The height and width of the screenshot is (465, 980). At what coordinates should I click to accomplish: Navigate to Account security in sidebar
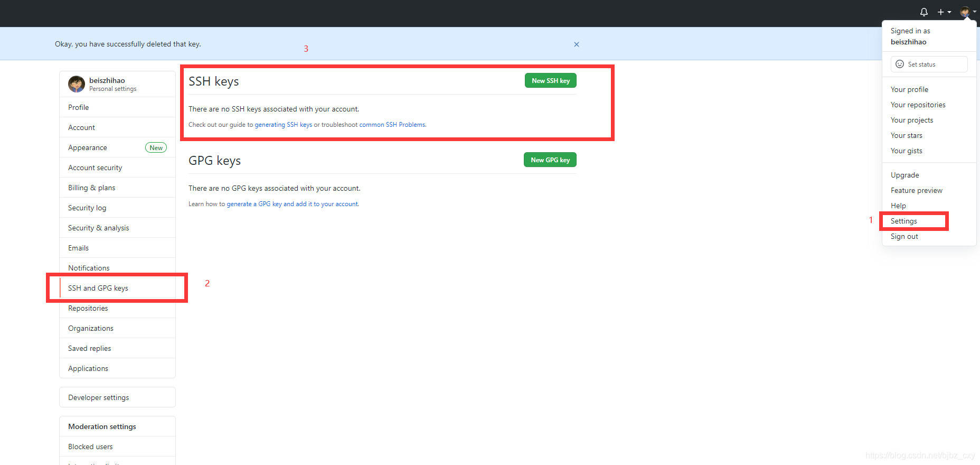coord(95,168)
